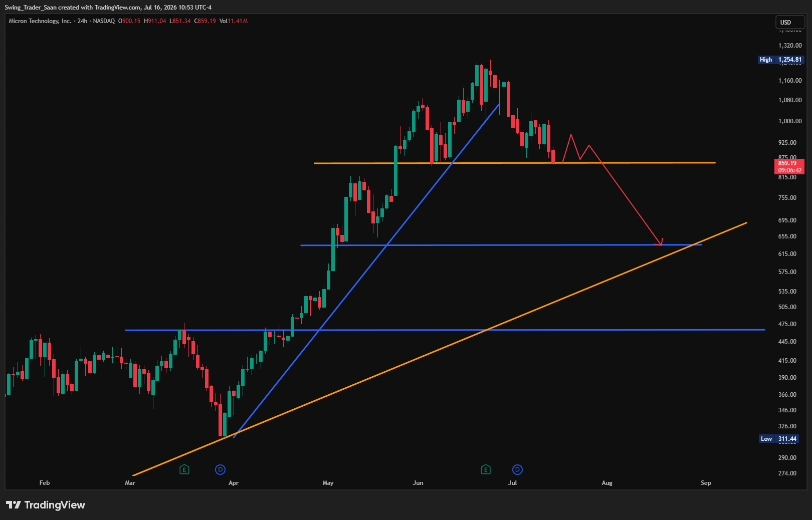The width and height of the screenshot is (812, 520).
Task: Click the 415.00 price axis label
Action: (787, 361)
